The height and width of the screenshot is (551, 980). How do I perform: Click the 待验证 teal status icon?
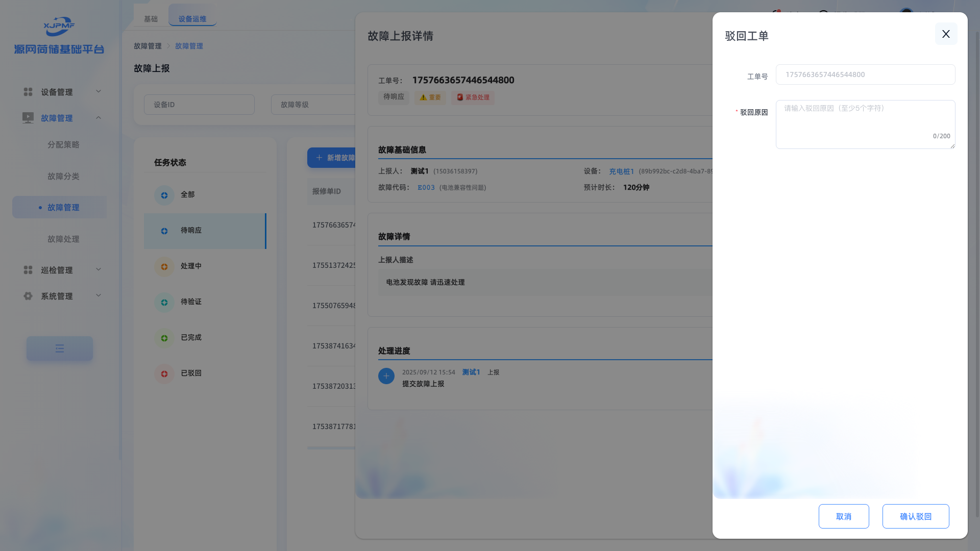pyautogui.click(x=164, y=302)
